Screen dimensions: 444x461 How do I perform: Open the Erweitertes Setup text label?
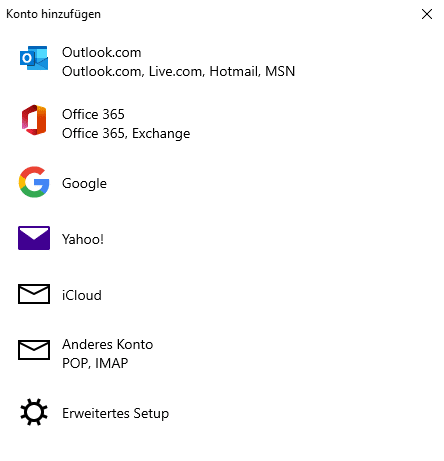[115, 413]
